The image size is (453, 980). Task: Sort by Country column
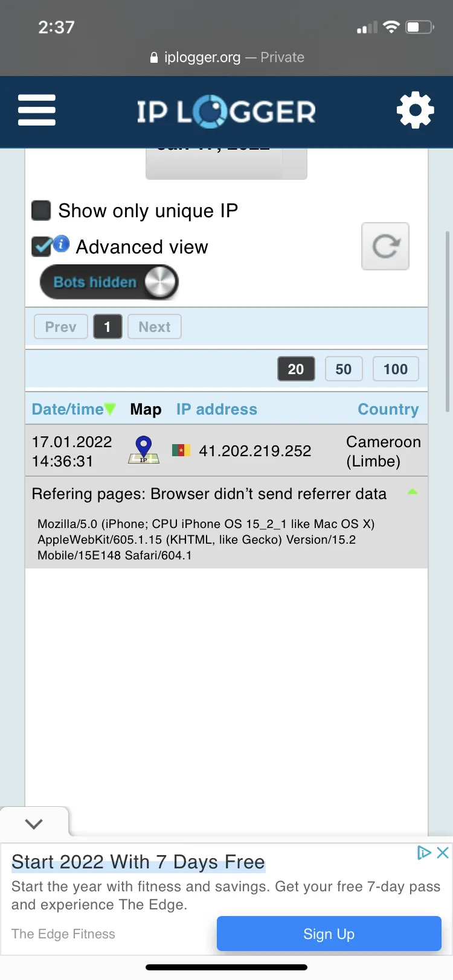pyautogui.click(x=388, y=409)
